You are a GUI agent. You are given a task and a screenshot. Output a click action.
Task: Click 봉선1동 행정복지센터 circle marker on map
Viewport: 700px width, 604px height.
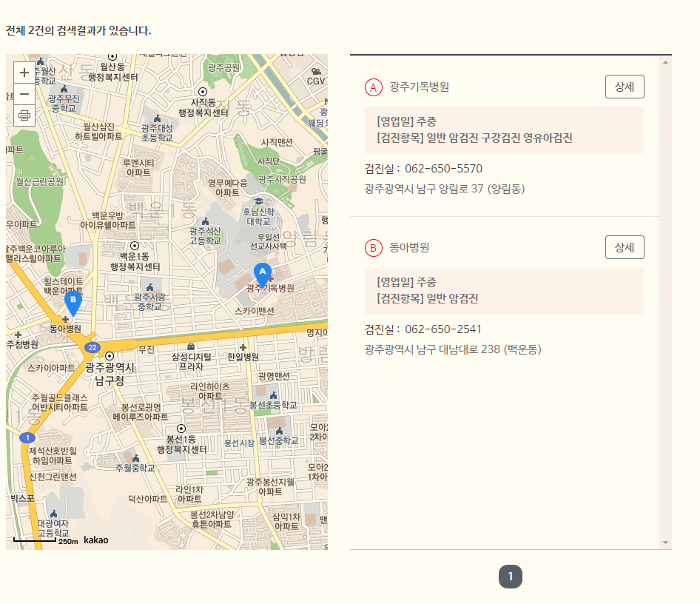click(181, 429)
